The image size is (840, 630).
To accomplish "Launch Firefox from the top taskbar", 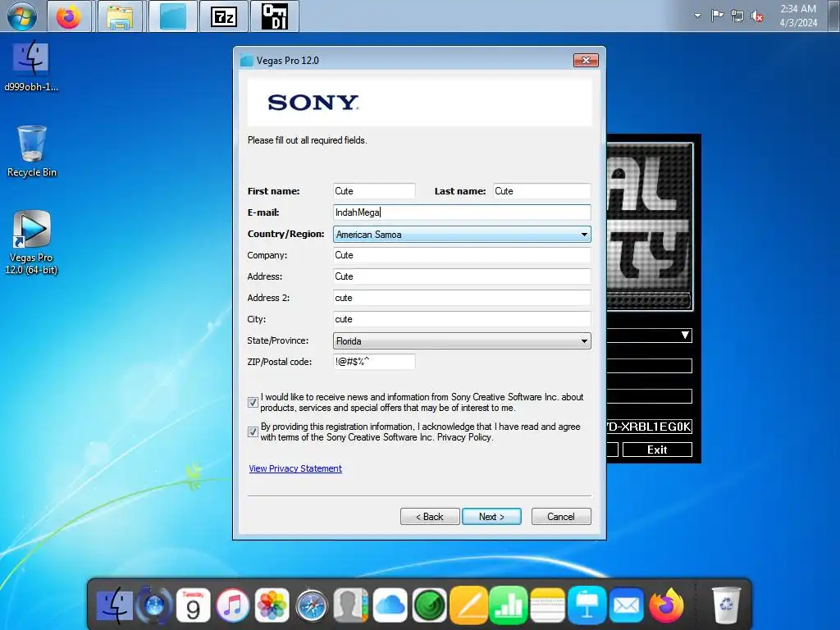I will pos(69,16).
